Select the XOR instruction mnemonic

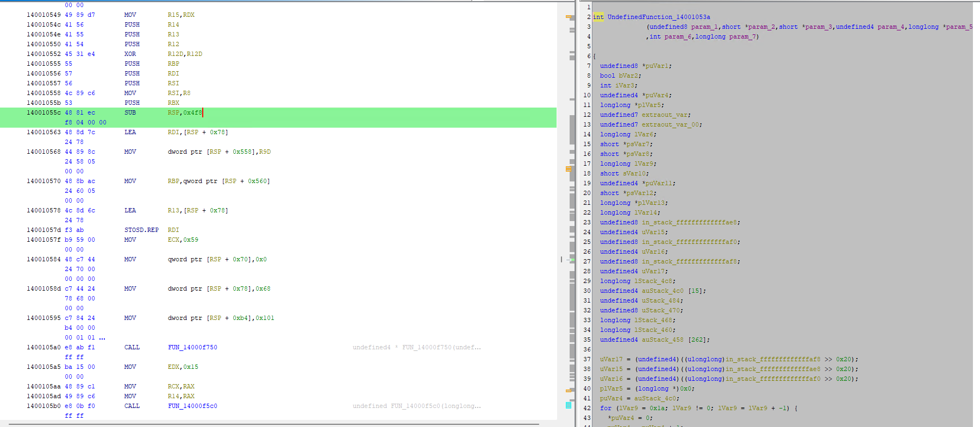click(x=130, y=54)
